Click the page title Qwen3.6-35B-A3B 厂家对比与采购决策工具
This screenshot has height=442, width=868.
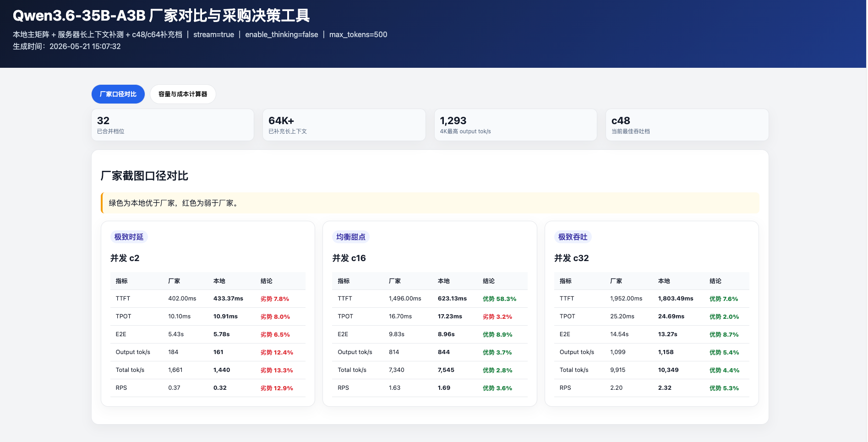click(161, 16)
